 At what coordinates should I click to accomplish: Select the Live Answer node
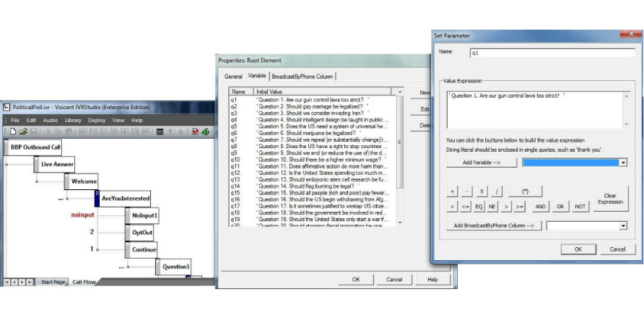pyautogui.click(x=55, y=164)
